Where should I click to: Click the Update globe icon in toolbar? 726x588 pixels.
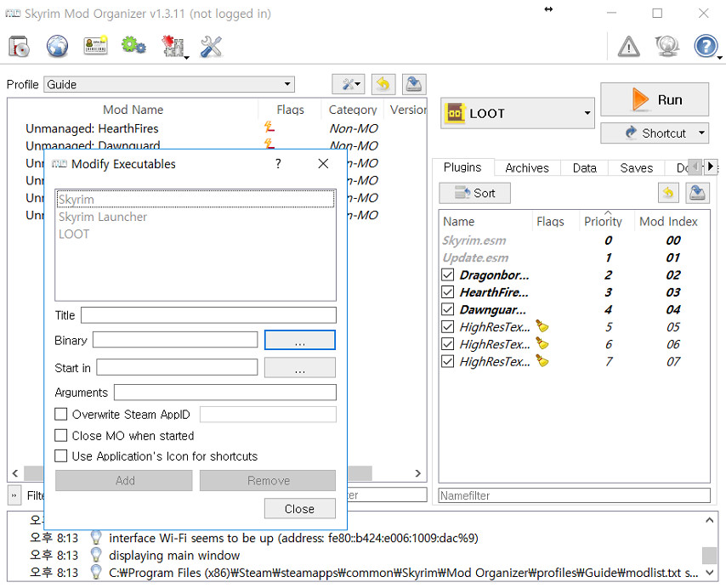pos(666,46)
